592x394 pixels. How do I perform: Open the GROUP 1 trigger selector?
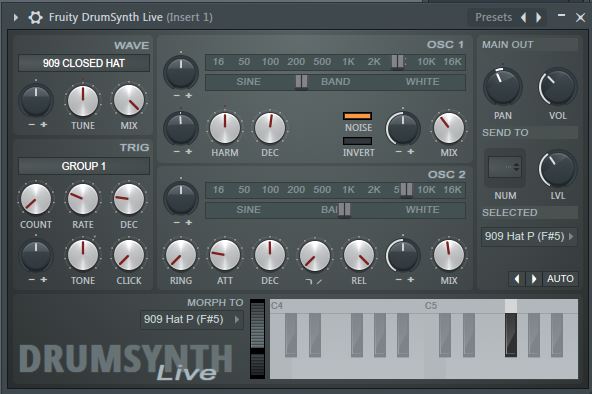(x=84, y=166)
